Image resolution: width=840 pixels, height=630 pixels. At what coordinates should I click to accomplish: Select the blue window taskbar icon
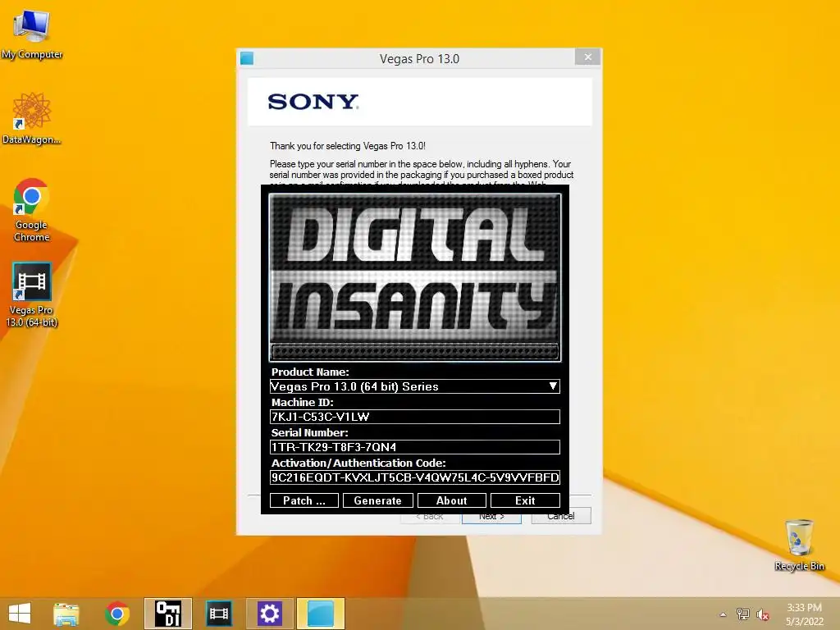321,614
